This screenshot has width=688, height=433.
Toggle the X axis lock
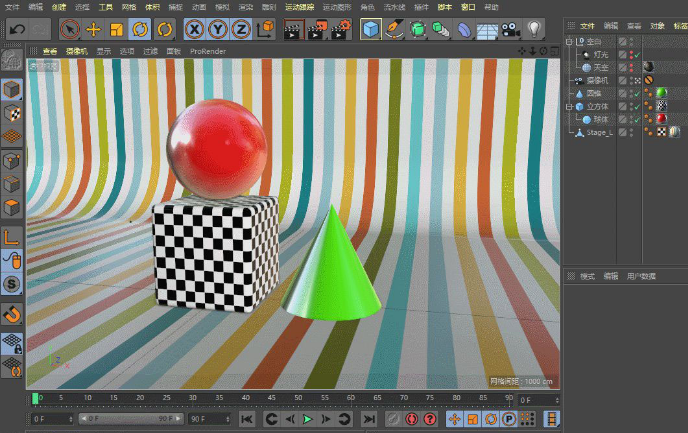click(x=195, y=29)
